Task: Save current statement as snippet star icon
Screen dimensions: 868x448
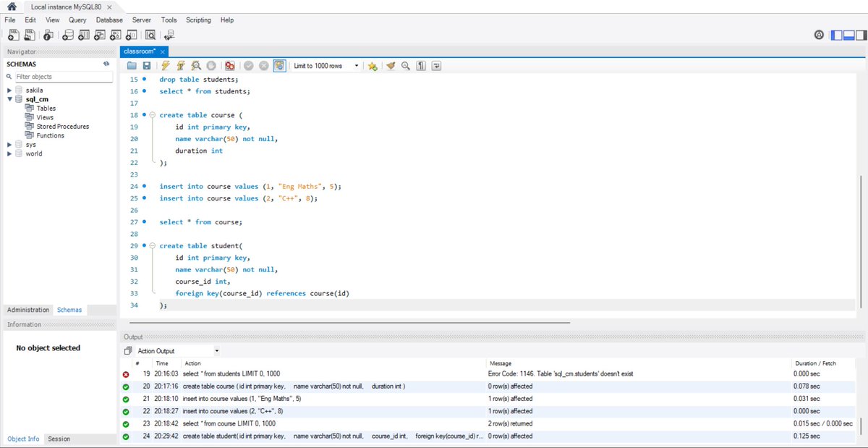Action: point(373,66)
